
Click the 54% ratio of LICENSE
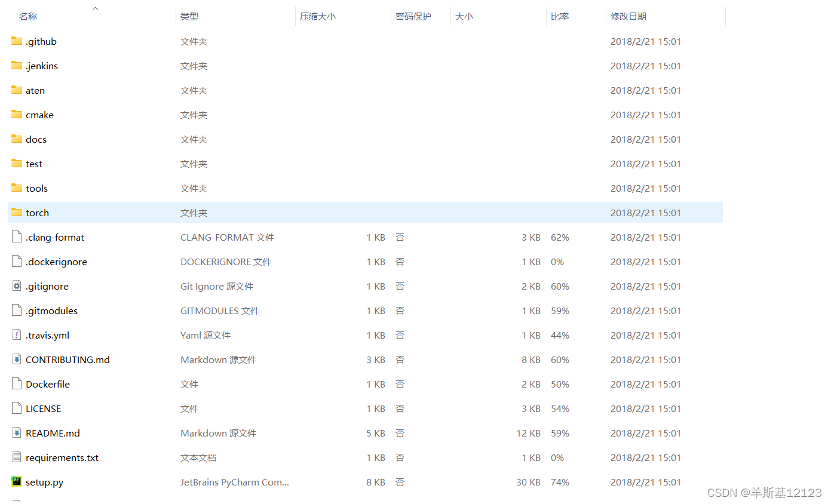click(560, 408)
